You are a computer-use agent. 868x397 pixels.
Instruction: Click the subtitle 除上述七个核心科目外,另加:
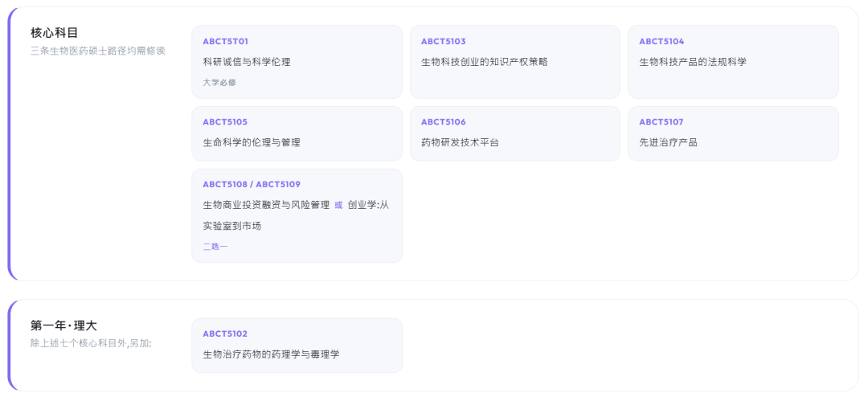point(91,343)
